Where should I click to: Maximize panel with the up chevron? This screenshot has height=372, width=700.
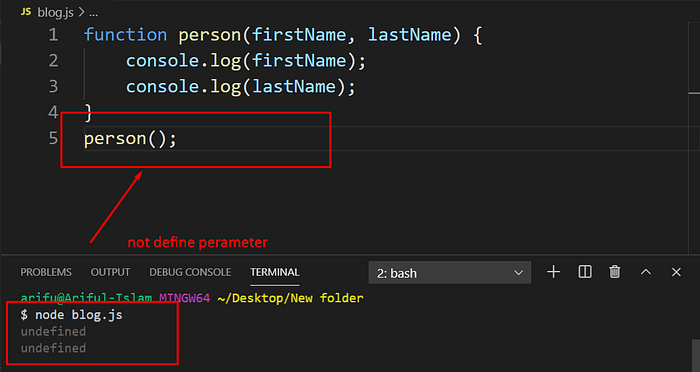pos(646,272)
